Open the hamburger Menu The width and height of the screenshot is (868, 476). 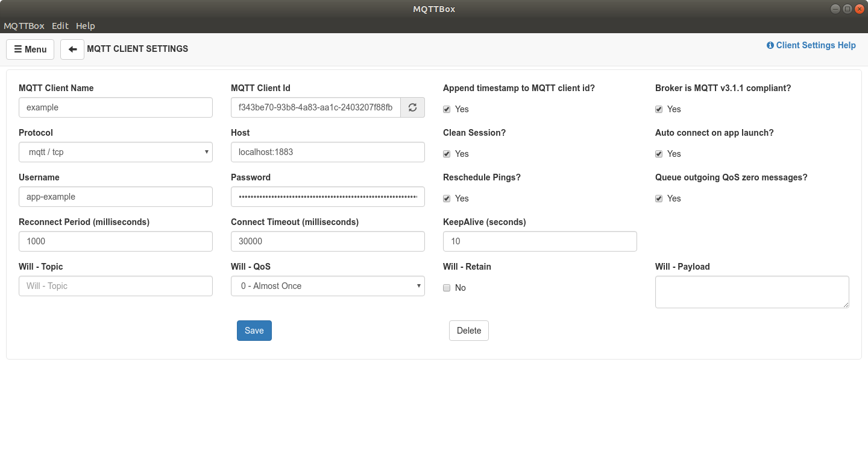coord(30,49)
